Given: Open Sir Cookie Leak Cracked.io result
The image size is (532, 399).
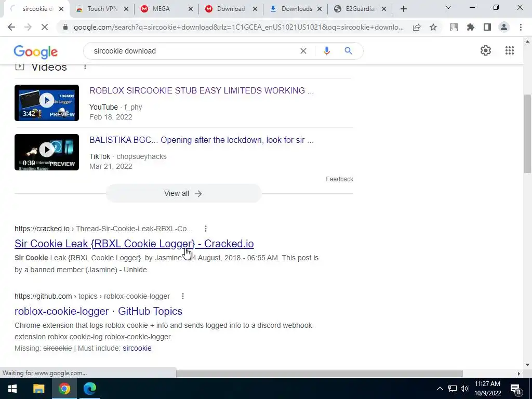Looking at the screenshot, I should [x=134, y=244].
